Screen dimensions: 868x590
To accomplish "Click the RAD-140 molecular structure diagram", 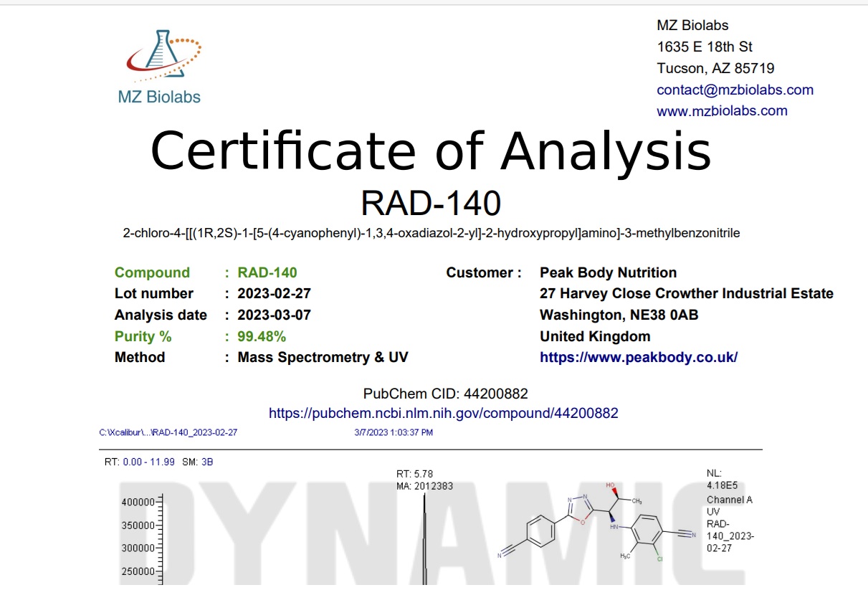I will 598,521.
